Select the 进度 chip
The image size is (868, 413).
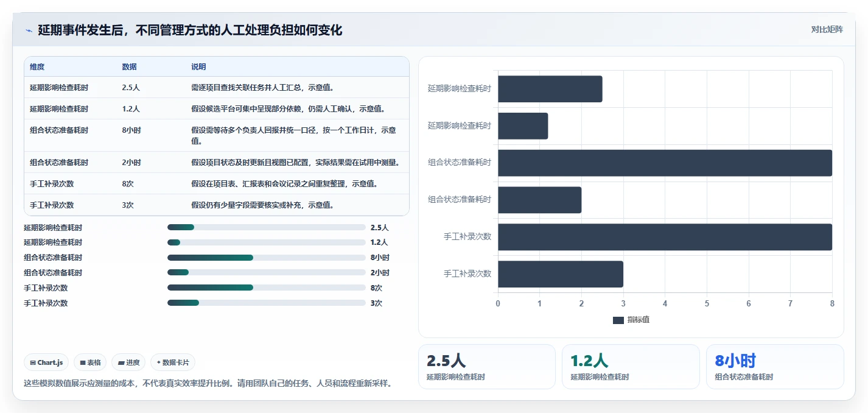click(x=129, y=362)
